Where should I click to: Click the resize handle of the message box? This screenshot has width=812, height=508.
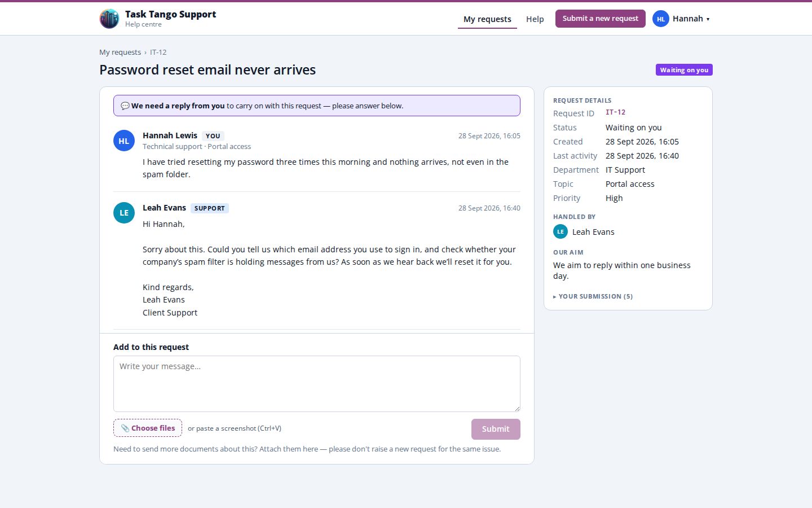517,408
